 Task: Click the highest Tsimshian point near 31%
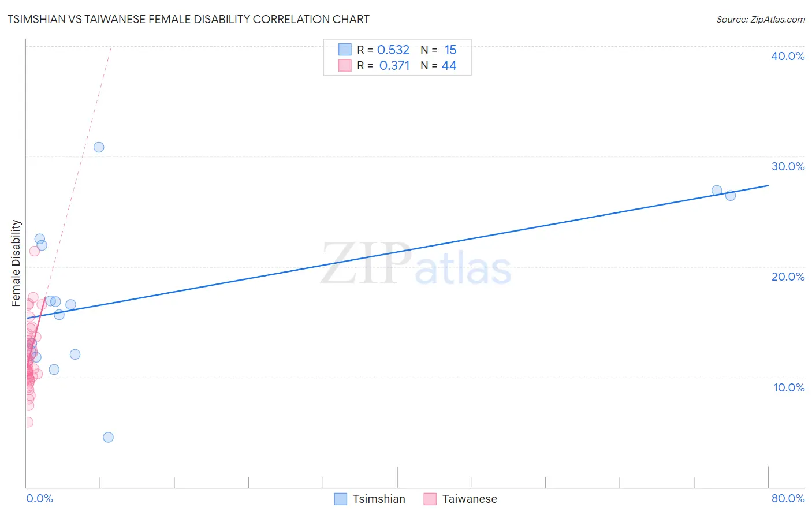point(99,147)
